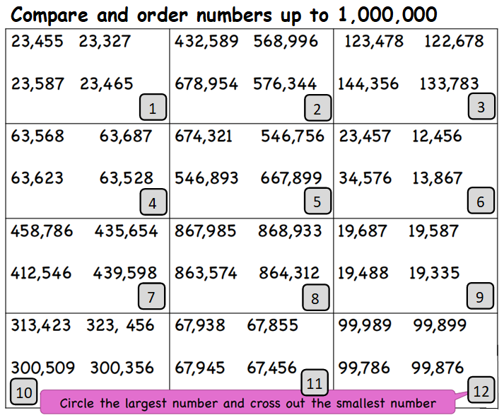Click the number 300,356
The image size is (504, 420).
(x=122, y=368)
